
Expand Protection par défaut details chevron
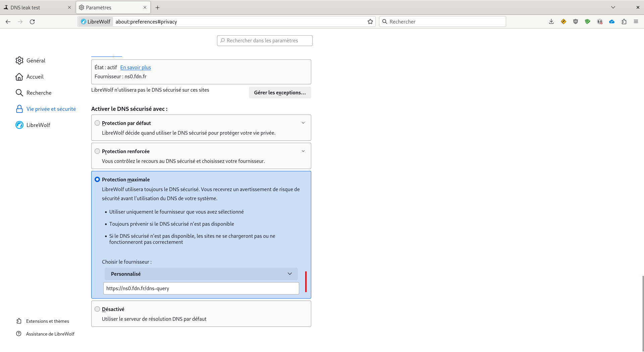[303, 123]
